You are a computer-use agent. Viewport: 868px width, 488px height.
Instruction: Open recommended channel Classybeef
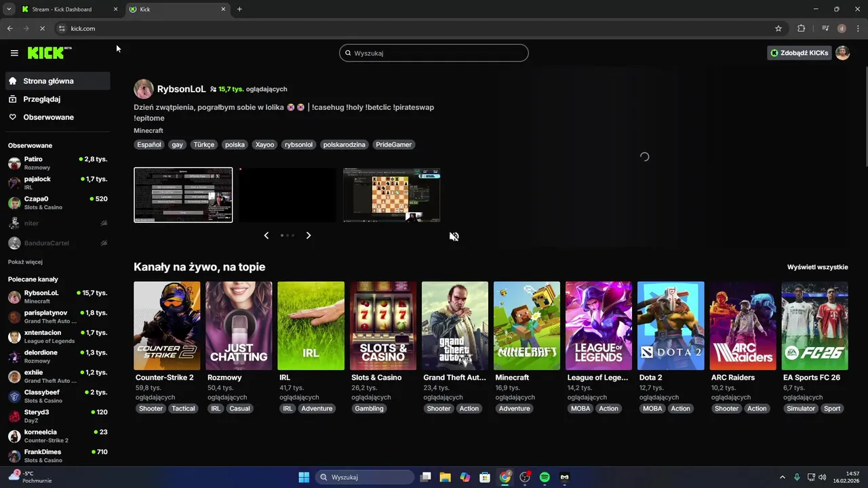[x=58, y=396]
